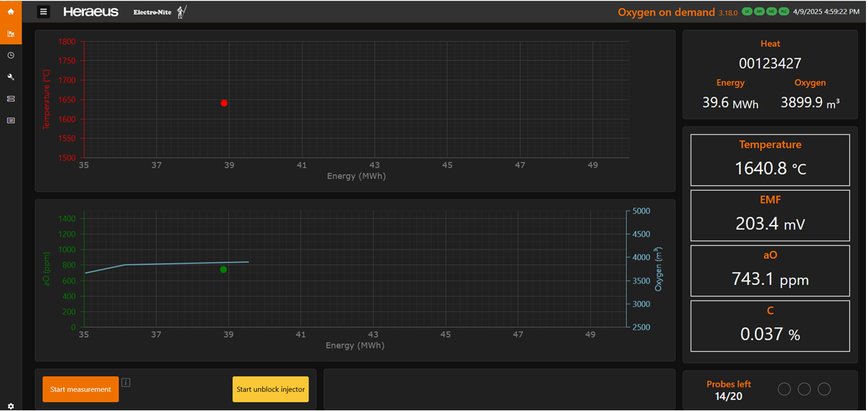868x411 pixels.
Task: Open the bar chart dashboard icon
Action: (10, 33)
